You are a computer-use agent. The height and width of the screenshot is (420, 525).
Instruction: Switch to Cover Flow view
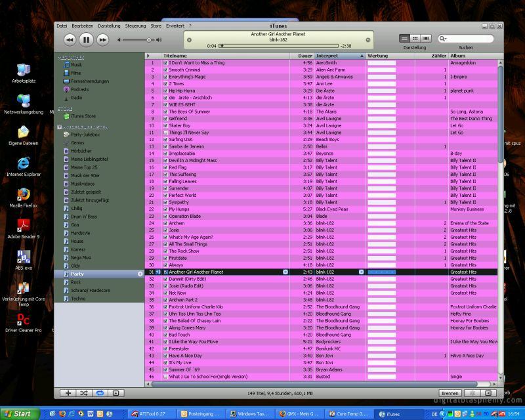(x=426, y=39)
